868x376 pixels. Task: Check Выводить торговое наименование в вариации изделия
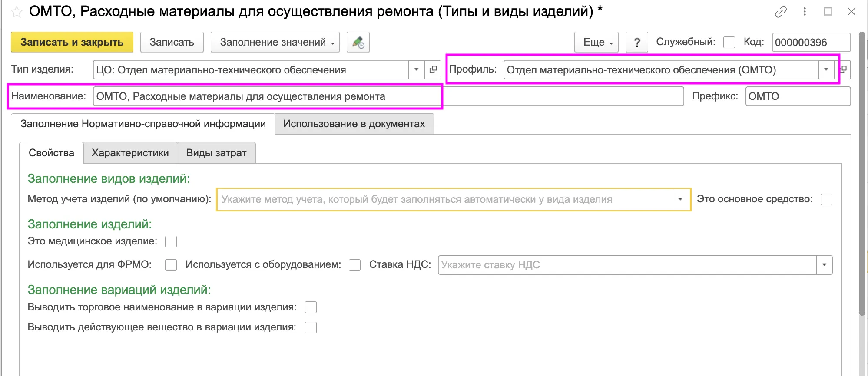(311, 307)
